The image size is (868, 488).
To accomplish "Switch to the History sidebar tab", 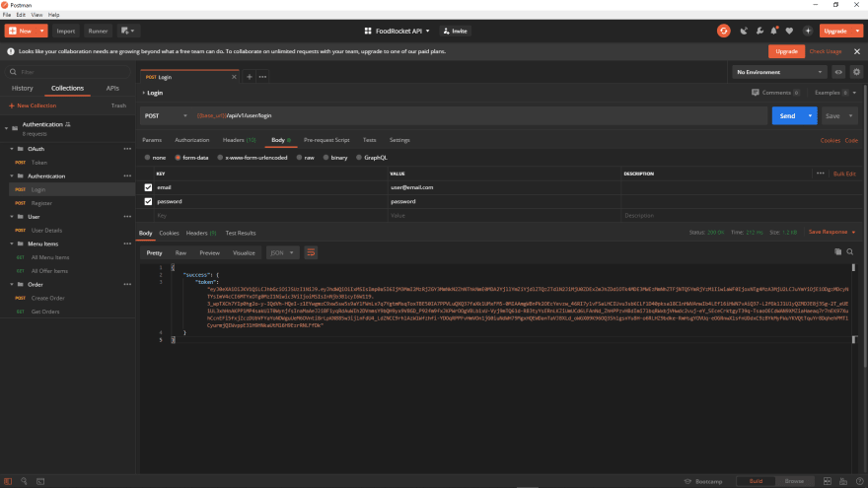I will pyautogui.click(x=22, y=88).
